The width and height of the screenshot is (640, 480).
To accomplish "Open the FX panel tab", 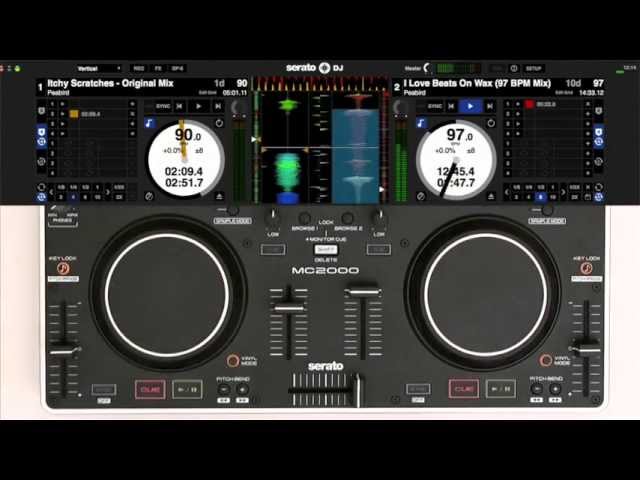I will pos(158,69).
